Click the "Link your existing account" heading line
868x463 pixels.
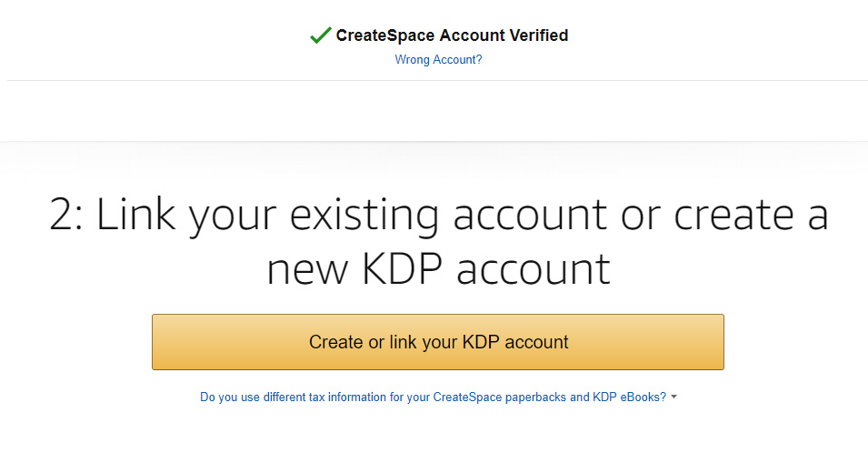click(438, 216)
